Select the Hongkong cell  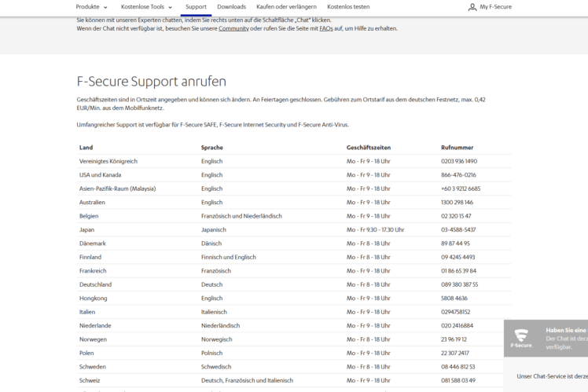(x=94, y=299)
